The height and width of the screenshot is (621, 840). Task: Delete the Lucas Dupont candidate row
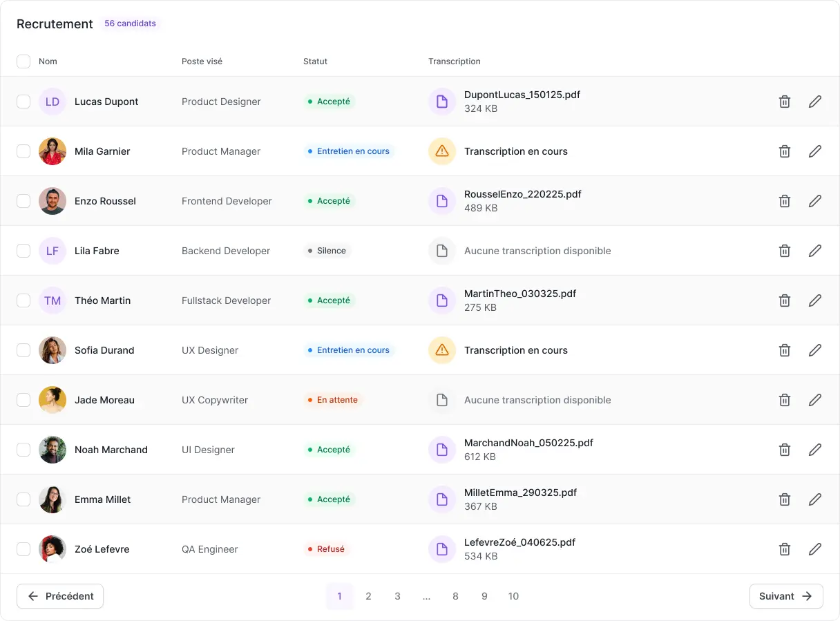785,102
